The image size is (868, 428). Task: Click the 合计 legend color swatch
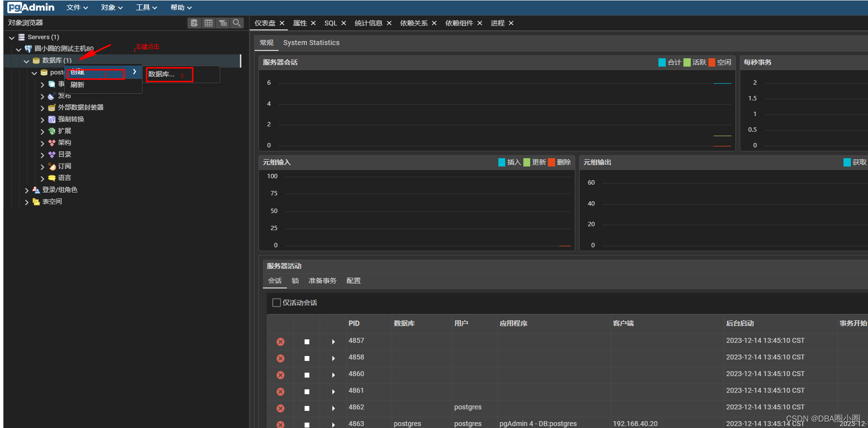pyautogui.click(x=662, y=62)
